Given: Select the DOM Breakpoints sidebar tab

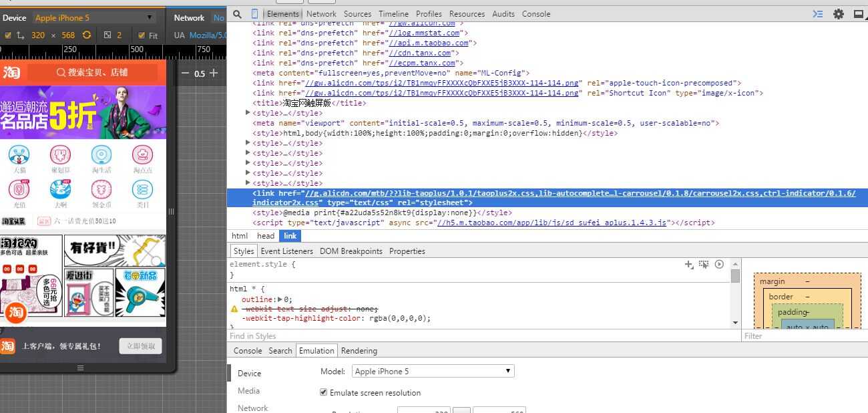Looking at the screenshot, I should coord(351,251).
